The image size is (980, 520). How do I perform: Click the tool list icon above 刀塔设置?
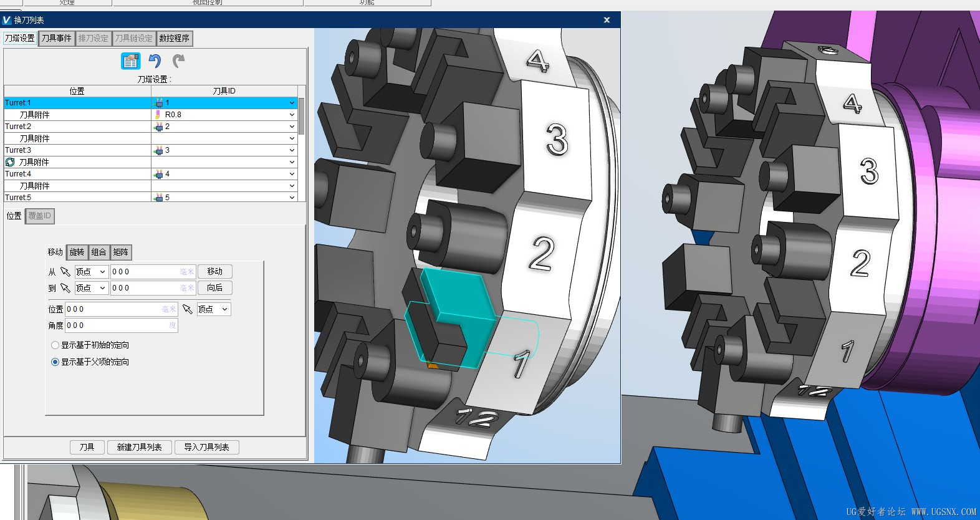[x=130, y=61]
